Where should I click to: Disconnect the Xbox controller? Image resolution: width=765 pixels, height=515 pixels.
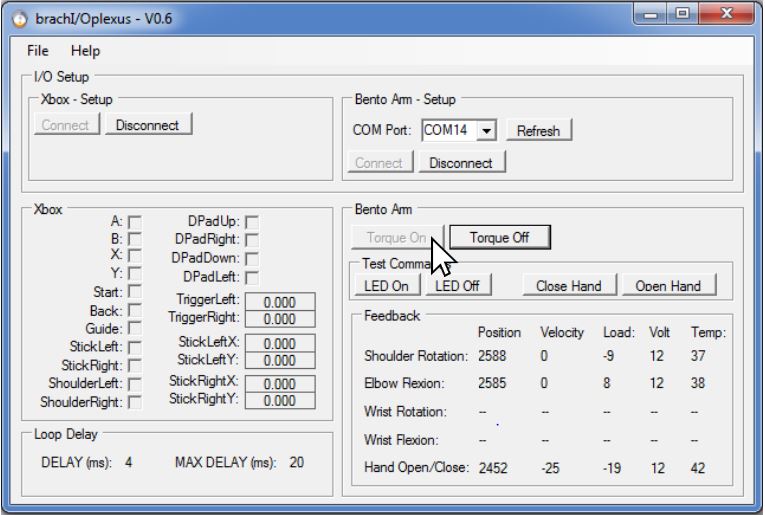click(148, 125)
